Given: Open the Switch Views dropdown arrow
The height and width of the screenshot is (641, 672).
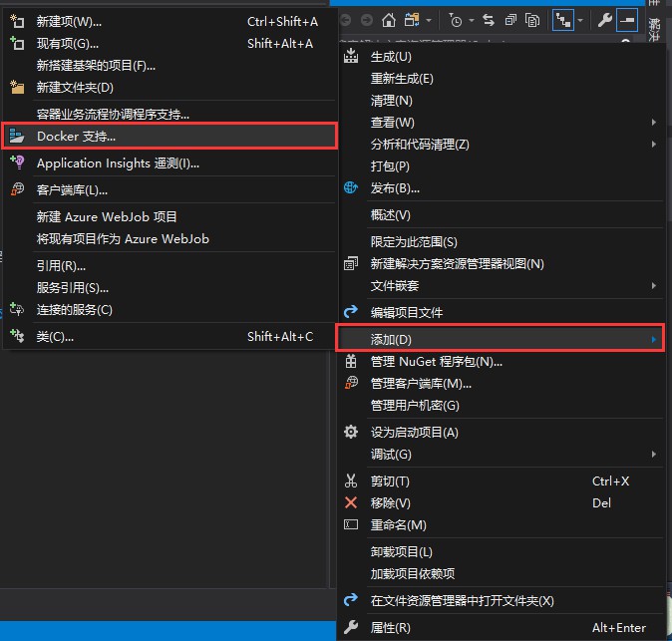Looking at the screenshot, I should 429,20.
